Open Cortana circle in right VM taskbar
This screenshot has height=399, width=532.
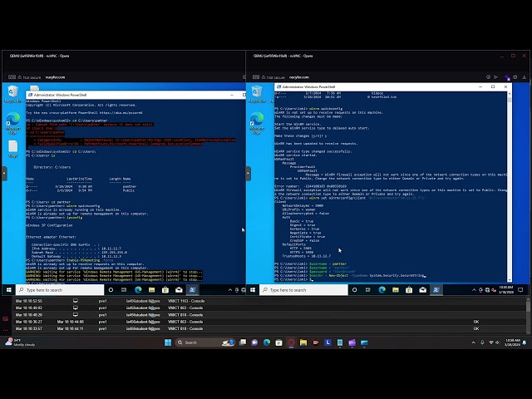point(355,290)
